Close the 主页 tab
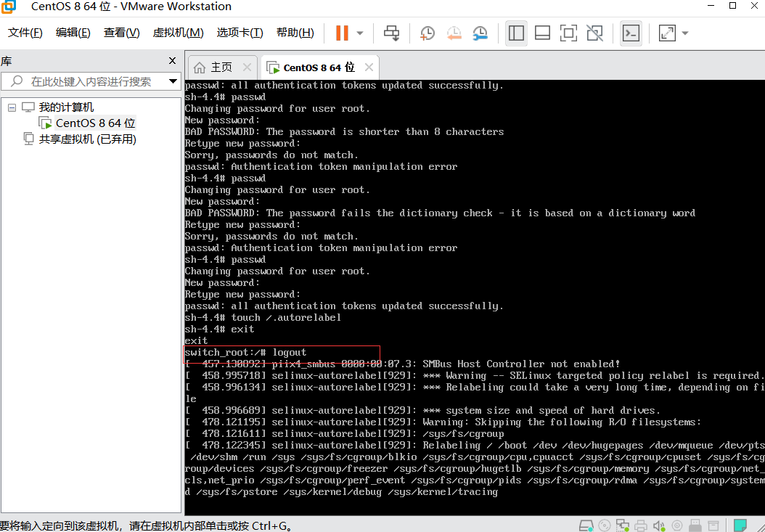This screenshot has width=765, height=532. (247, 67)
